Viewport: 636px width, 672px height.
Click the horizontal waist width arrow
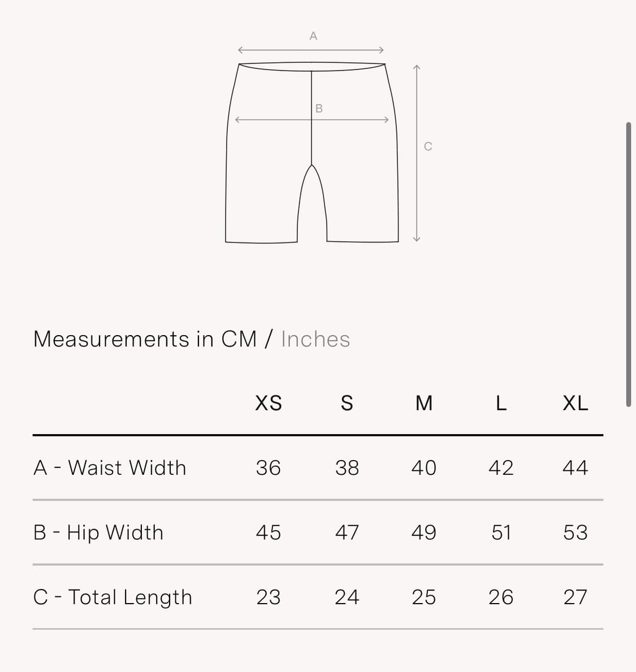point(311,50)
